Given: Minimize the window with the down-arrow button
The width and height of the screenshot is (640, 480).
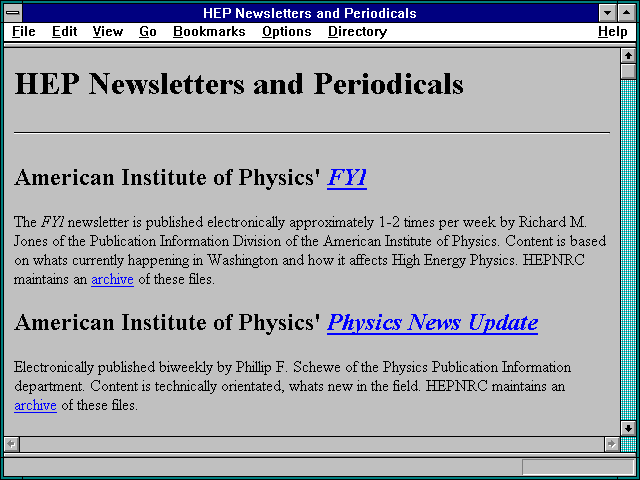Looking at the screenshot, I should tap(607, 13).
